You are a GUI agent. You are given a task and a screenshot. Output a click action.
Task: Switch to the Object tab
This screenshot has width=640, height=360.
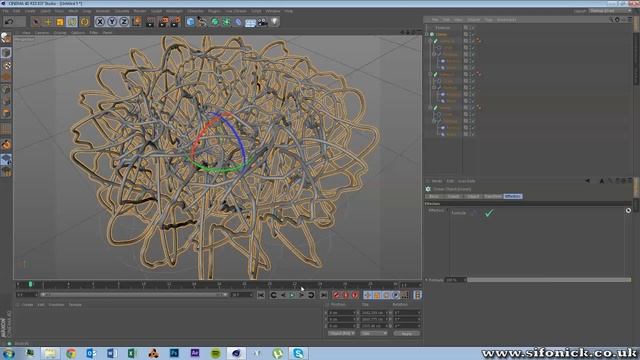(x=473, y=196)
